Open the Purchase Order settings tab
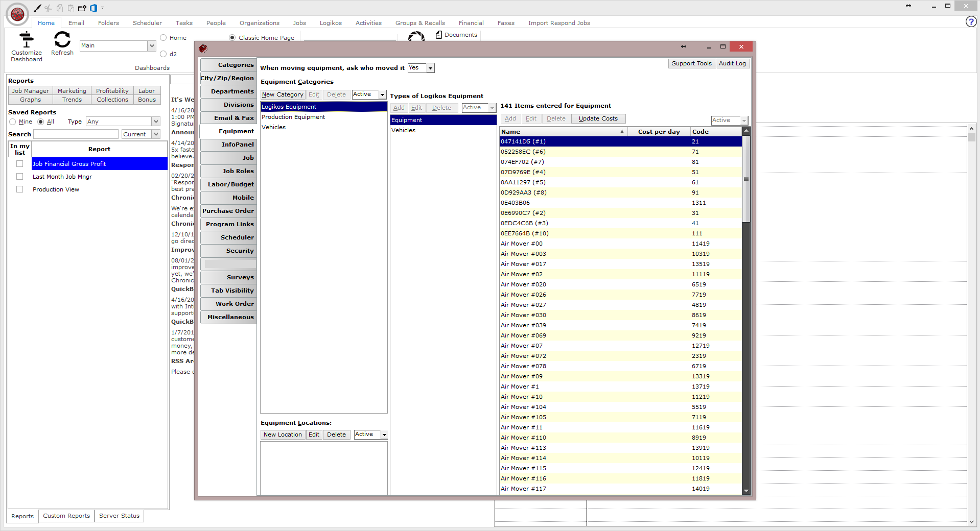The width and height of the screenshot is (980, 531). [229, 211]
